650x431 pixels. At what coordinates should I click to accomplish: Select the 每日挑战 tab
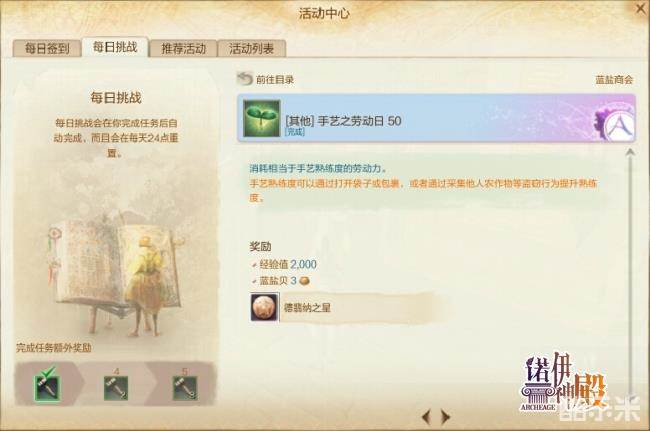pyautogui.click(x=115, y=47)
